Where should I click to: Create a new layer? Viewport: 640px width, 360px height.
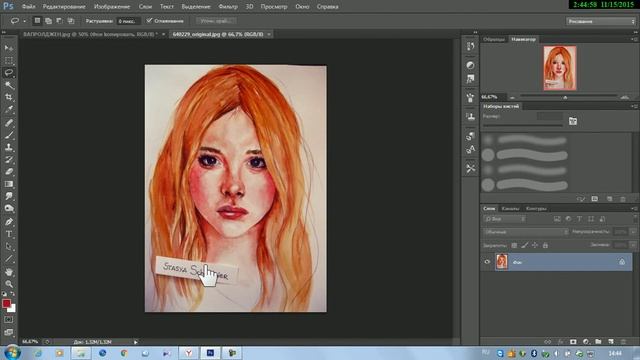[611, 342]
